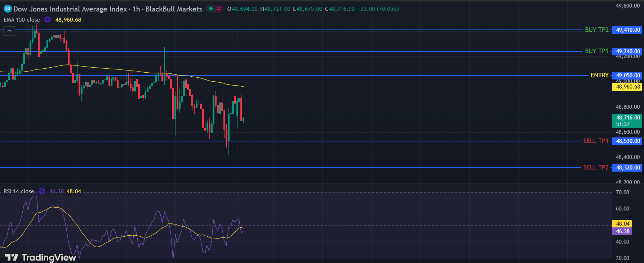644x263 pixels.
Task: Click the Dow Jones symbol logo badge
Action: [x=8, y=9]
